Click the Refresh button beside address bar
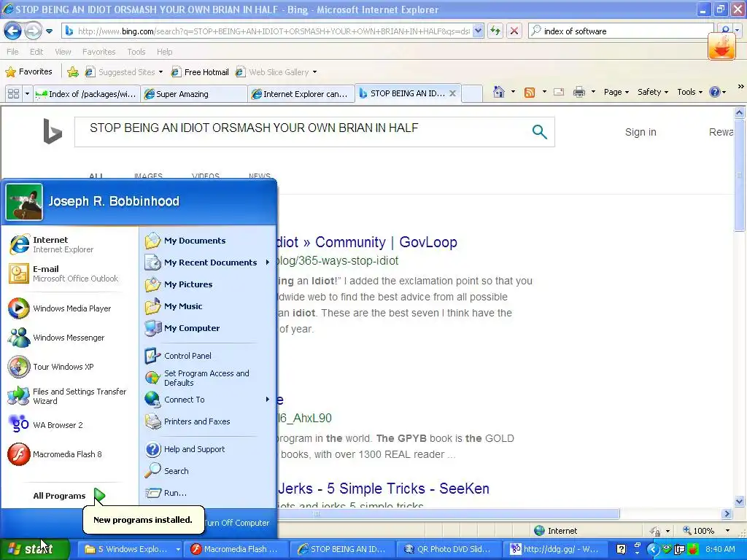 point(495,31)
